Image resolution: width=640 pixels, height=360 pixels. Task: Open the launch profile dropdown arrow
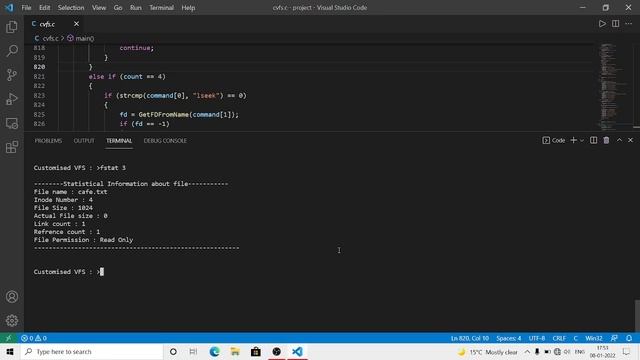point(582,140)
